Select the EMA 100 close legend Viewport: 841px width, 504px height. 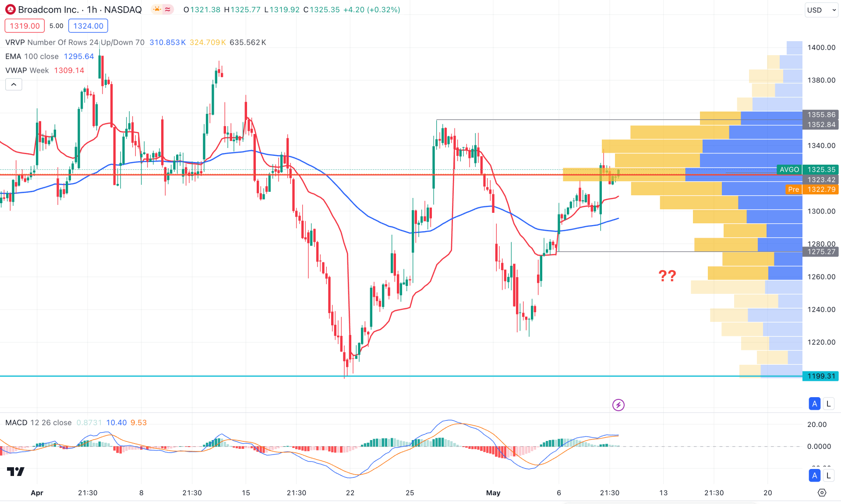coord(32,56)
